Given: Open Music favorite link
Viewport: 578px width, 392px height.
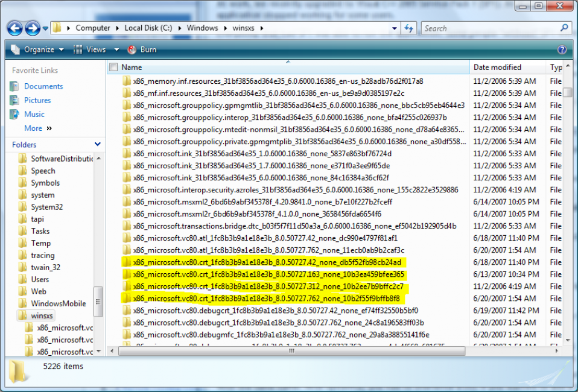Looking at the screenshot, I should (x=34, y=114).
